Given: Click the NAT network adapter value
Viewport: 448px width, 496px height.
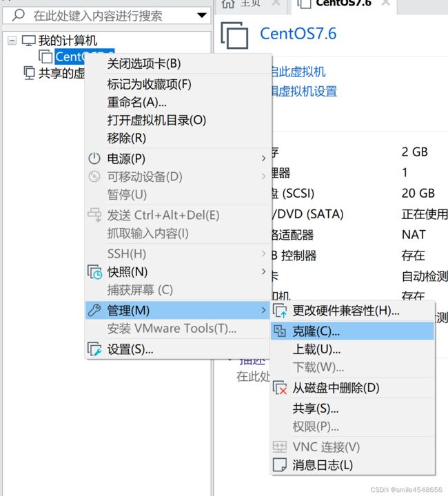Looking at the screenshot, I should coord(414,234).
